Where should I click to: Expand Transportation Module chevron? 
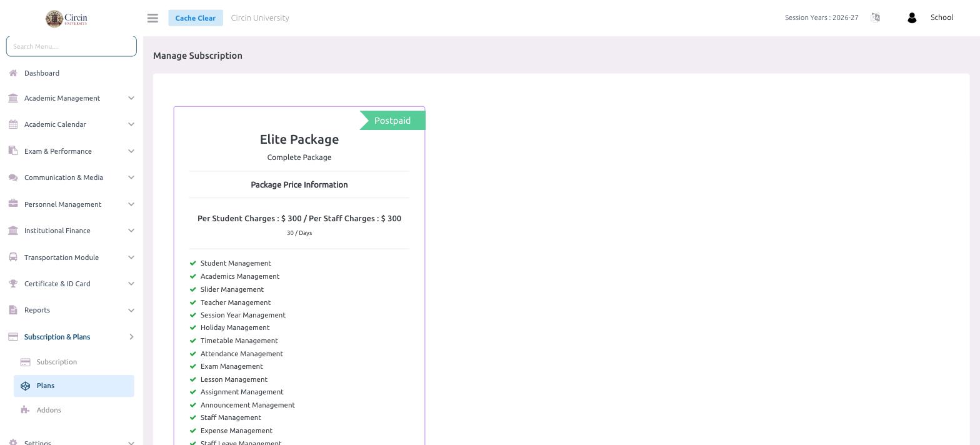click(131, 257)
